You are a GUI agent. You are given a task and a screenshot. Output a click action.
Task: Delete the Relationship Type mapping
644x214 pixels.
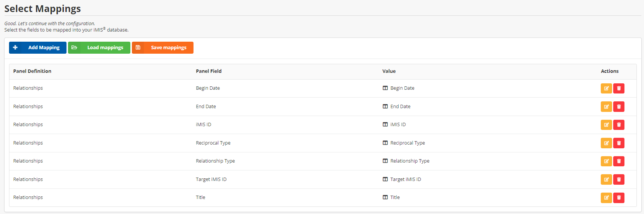[x=618, y=161]
